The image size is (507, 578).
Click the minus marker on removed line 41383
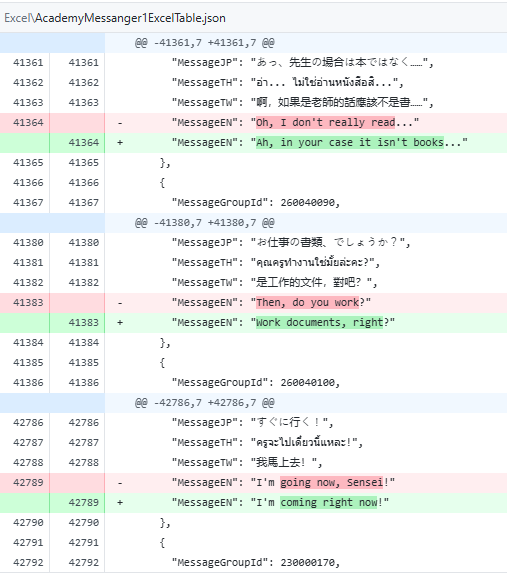(120, 303)
